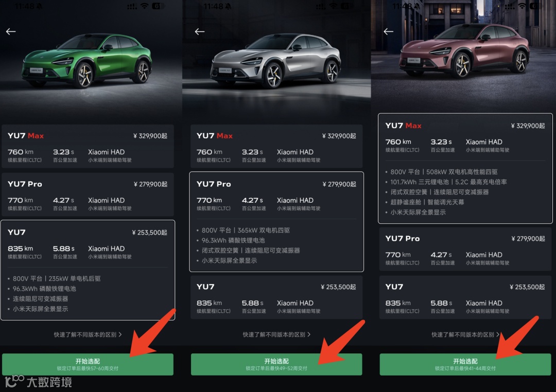The image size is (556, 392).
Task: Open version differences link under silver car
Action: (276, 334)
